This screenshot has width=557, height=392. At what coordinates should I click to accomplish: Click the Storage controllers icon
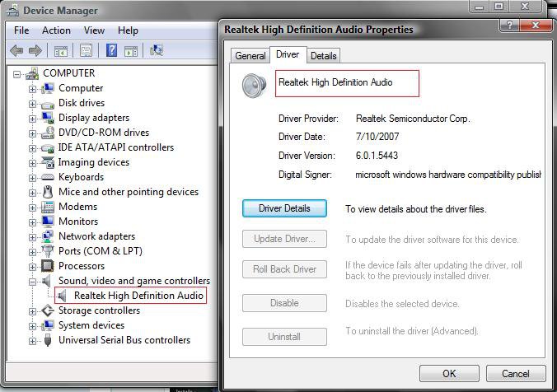click(x=48, y=310)
